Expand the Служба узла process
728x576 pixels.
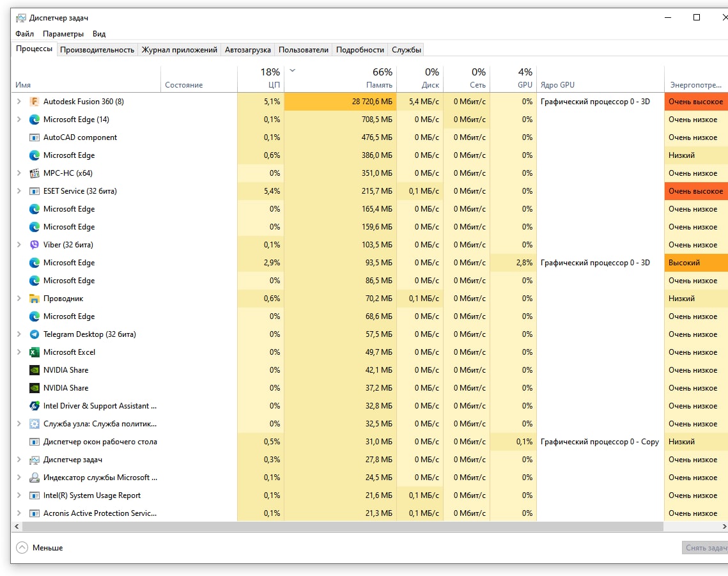[x=19, y=424]
